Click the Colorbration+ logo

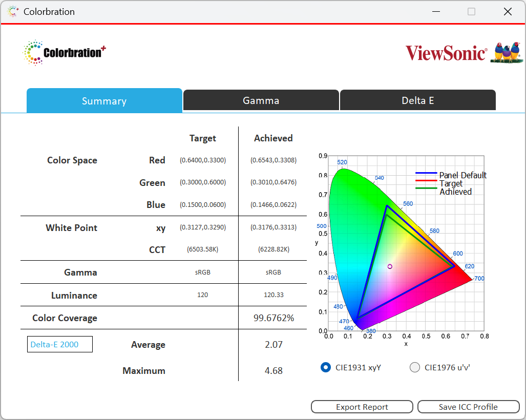coord(65,53)
